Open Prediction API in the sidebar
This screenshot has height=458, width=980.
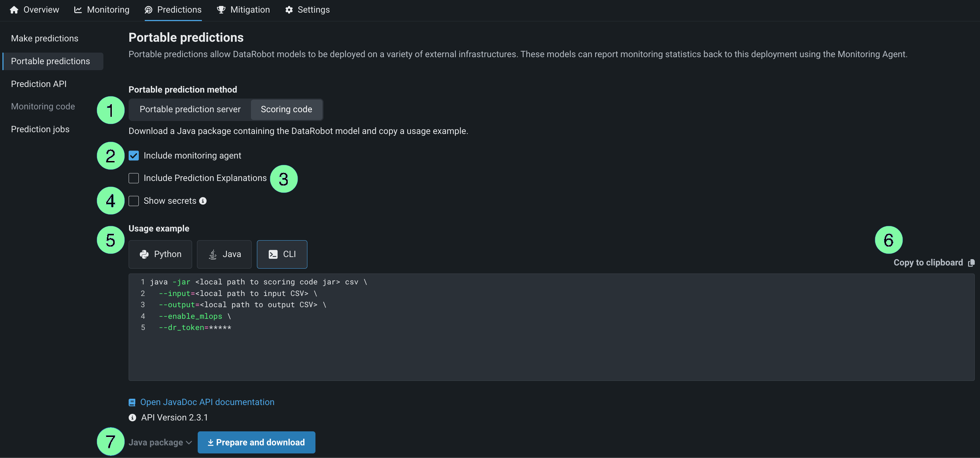(39, 84)
